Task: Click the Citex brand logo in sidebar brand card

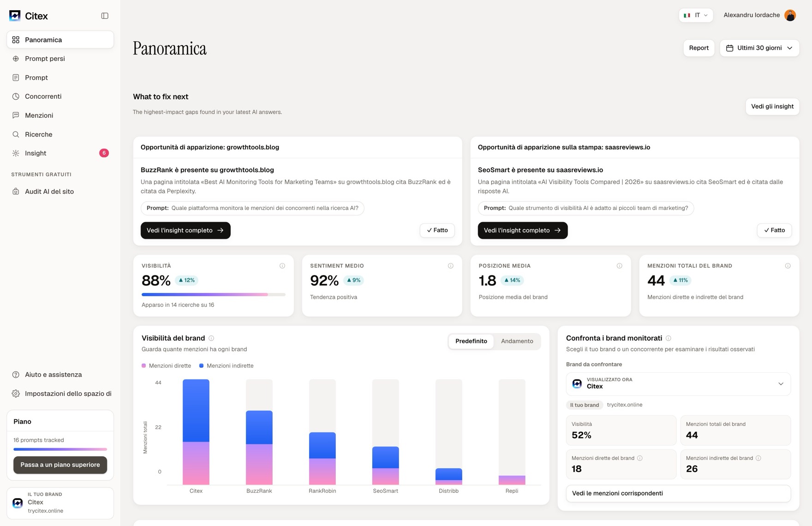Action: point(18,503)
